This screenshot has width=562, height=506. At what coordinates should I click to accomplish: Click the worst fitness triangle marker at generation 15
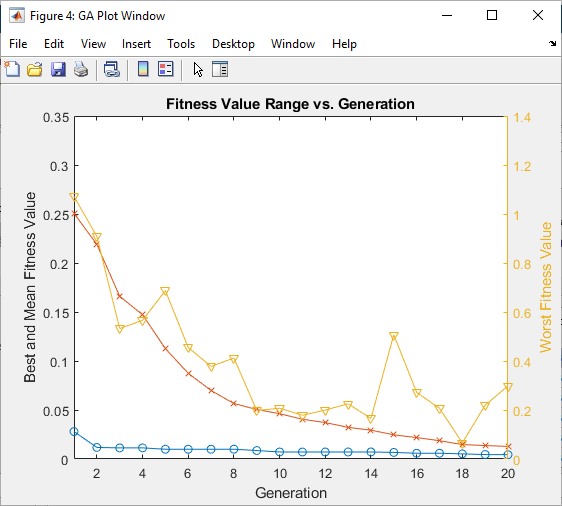(394, 336)
